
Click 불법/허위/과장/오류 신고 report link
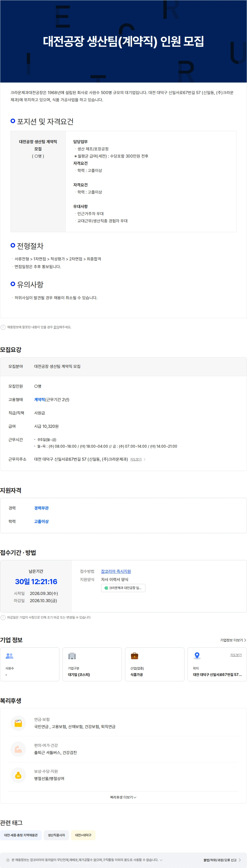click(x=222, y=860)
